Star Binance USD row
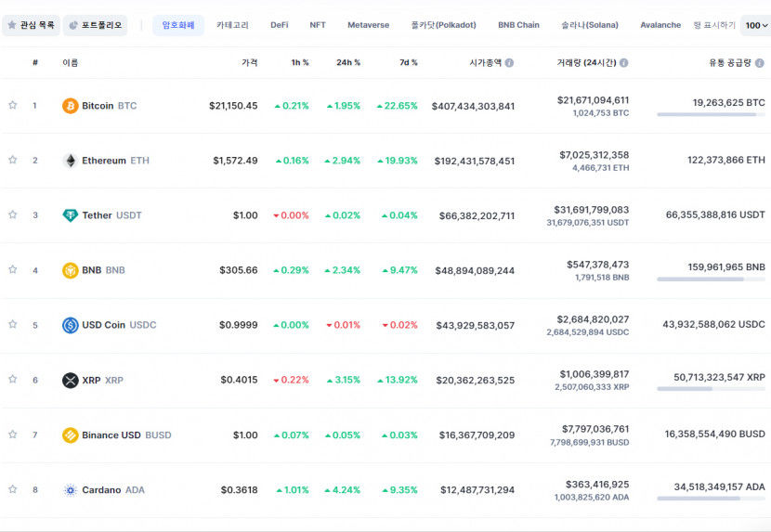This screenshot has width=771, height=532. 13,435
